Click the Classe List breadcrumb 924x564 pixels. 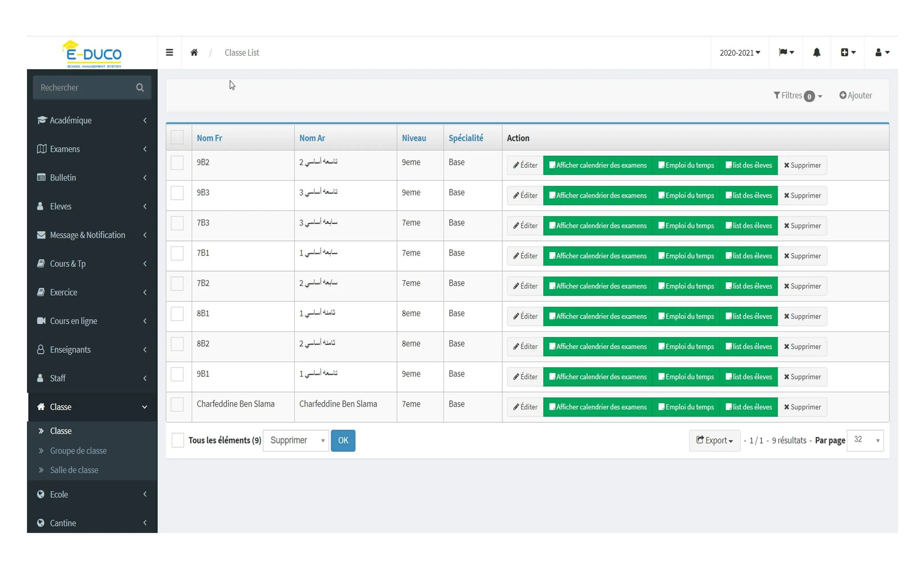click(x=241, y=52)
